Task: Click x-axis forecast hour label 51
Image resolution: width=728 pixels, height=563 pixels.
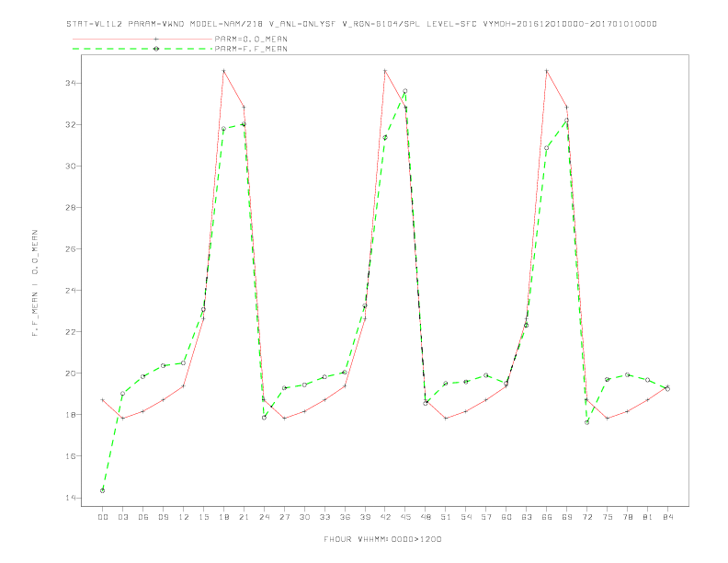Action: [446, 517]
